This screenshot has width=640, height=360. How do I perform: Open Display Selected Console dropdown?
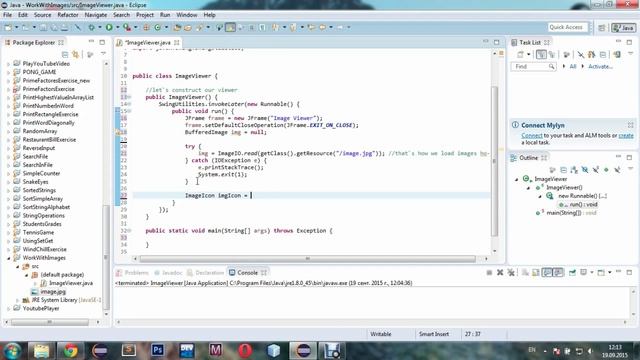click(591, 273)
